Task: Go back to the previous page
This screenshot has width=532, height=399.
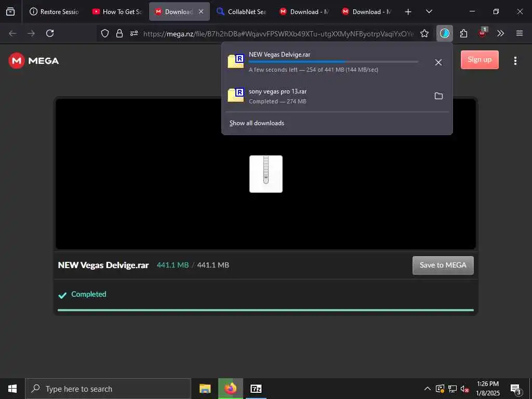Action: (x=12, y=33)
